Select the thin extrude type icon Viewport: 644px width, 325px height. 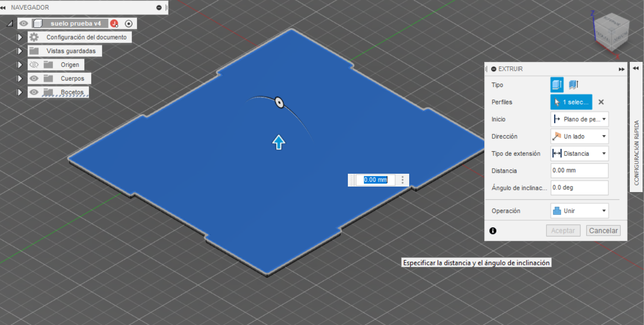(574, 84)
